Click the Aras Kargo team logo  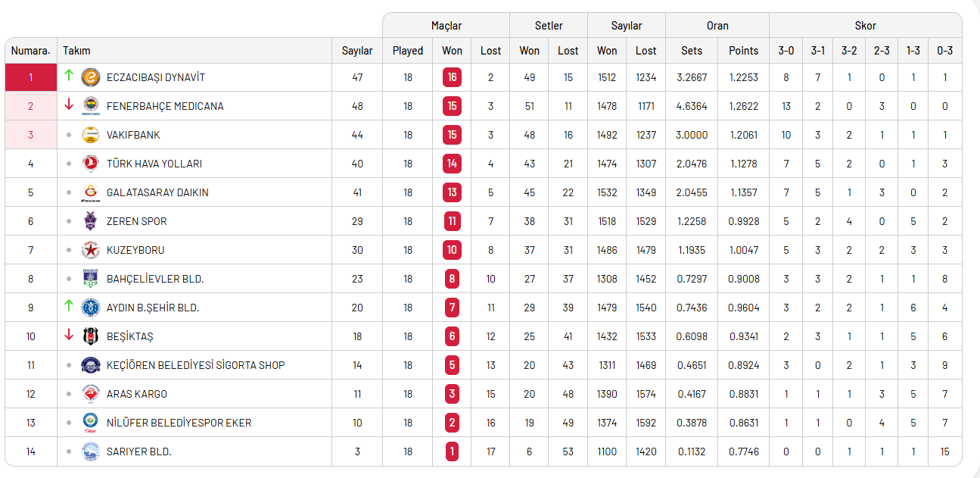91,394
